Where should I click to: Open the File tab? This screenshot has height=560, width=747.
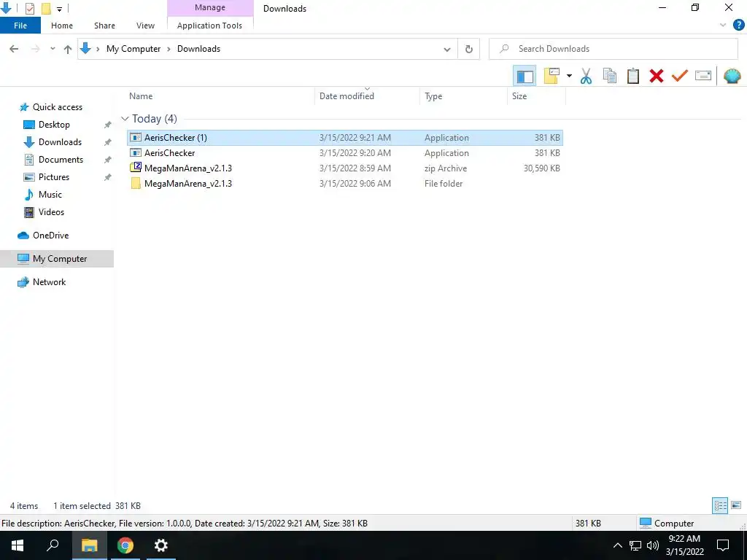click(x=20, y=26)
